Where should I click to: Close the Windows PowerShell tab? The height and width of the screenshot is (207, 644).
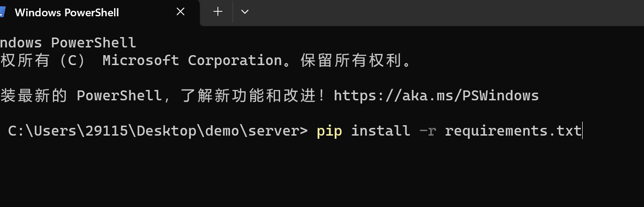(x=180, y=12)
